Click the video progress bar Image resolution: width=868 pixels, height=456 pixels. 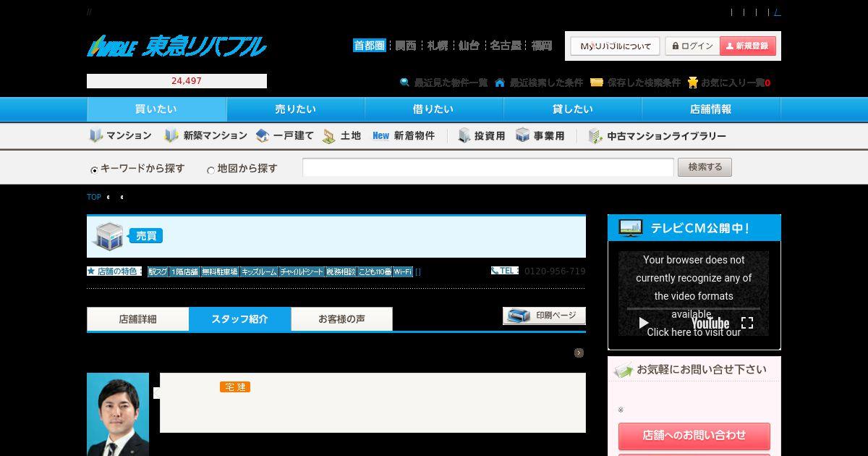694,309
